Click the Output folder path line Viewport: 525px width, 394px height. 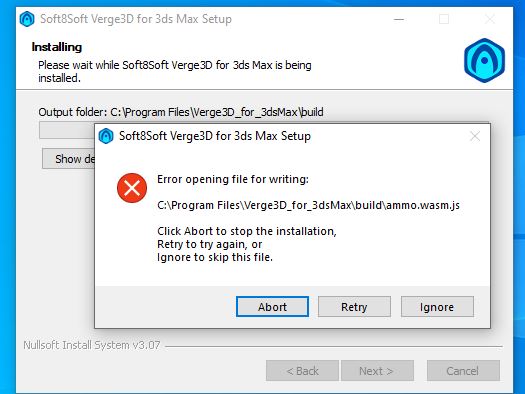[181, 112]
